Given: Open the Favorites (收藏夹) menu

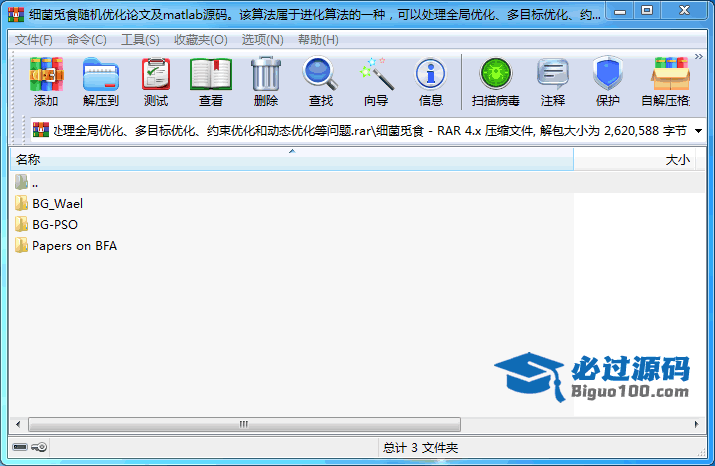Looking at the screenshot, I should point(201,40).
